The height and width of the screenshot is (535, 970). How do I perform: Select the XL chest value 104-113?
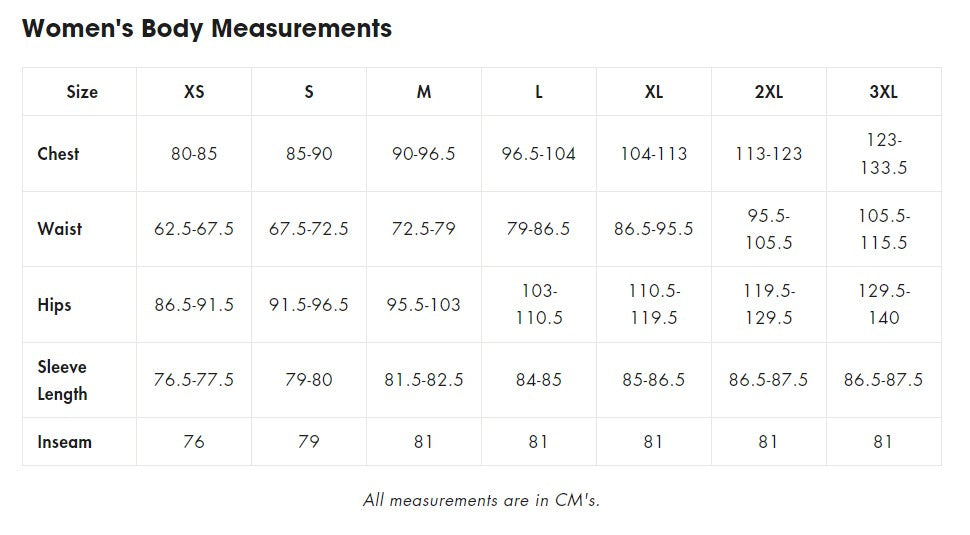[x=654, y=154]
